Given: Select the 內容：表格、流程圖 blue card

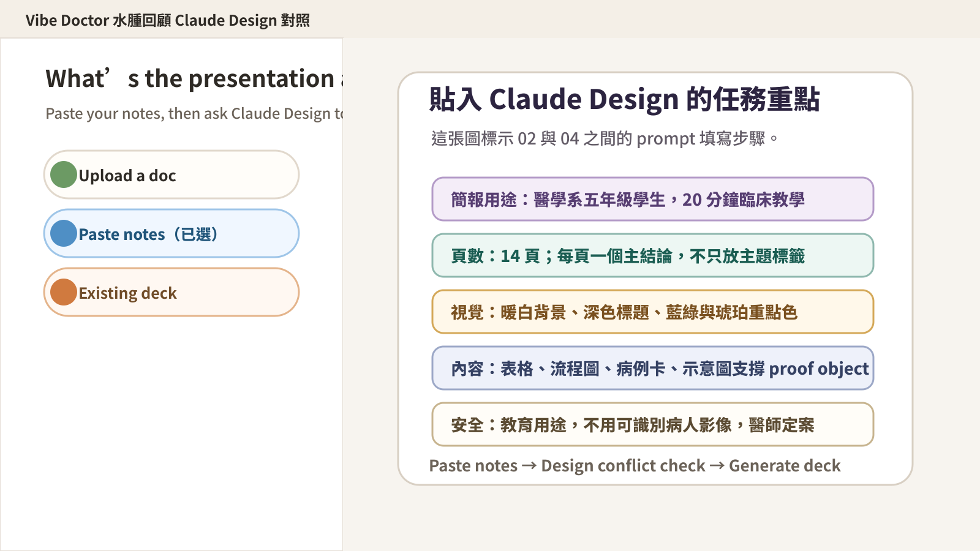Looking at the screenshot, I should [653, 368].
